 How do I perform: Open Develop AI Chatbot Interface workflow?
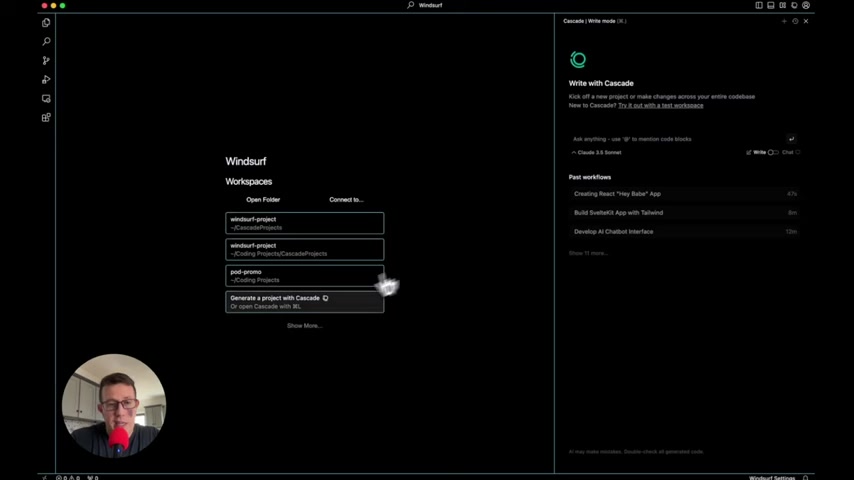685,232
